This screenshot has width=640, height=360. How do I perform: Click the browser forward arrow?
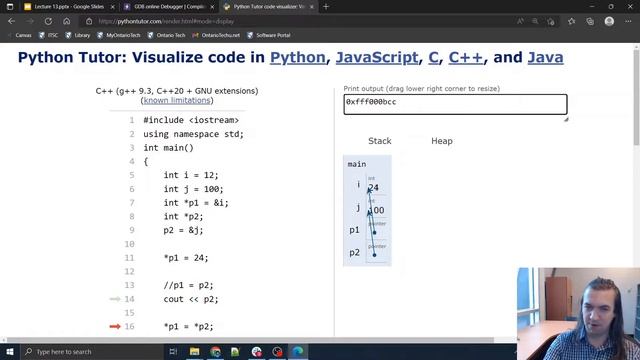[x=30, y=21]
